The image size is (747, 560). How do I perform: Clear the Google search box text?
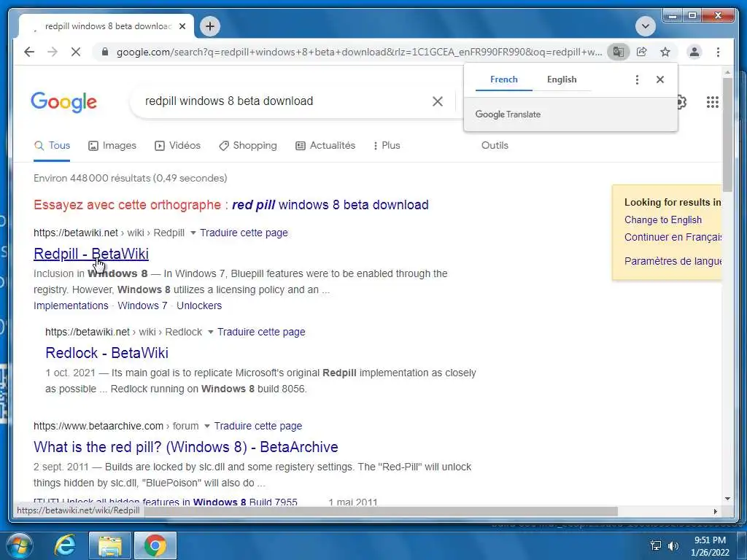(x=438, y=101)
